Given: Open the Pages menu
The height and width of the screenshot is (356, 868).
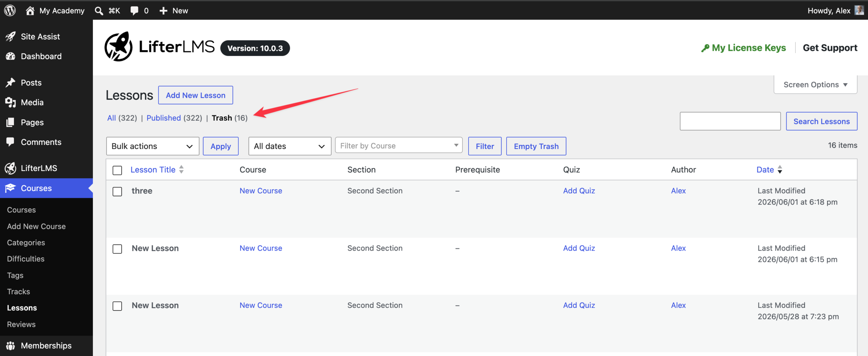Looking at the screenshot, I should pos(32,122).
